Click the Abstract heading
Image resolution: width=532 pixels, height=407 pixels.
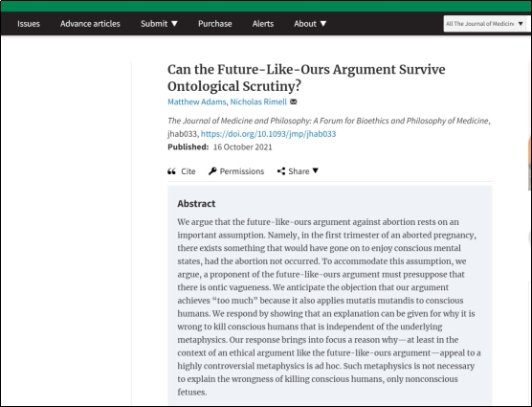[196, 203]
